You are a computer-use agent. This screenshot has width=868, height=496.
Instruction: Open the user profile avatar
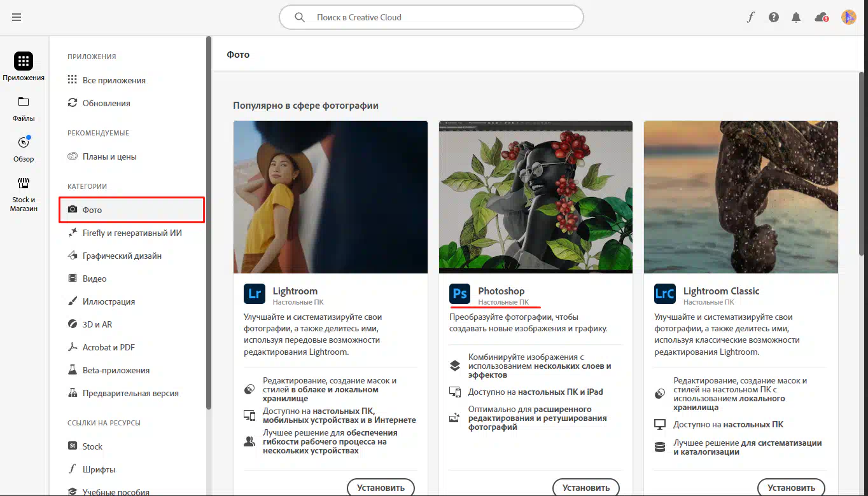[848, 17]
